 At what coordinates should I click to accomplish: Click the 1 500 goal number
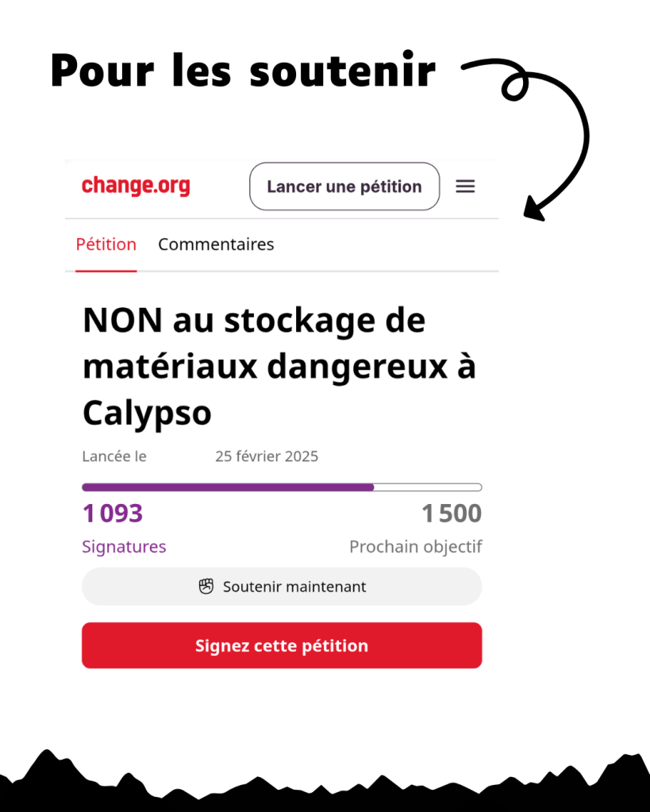(x=452, y=514)
